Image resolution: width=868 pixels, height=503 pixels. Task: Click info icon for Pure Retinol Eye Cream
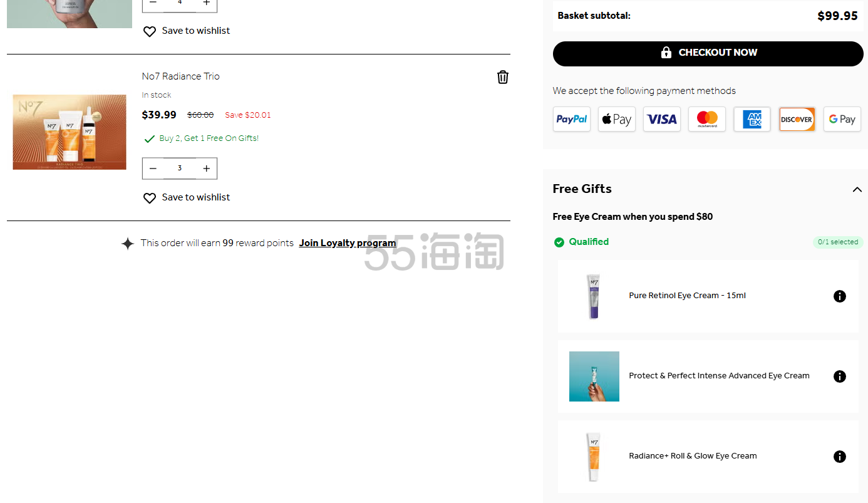tap(840, 296)
